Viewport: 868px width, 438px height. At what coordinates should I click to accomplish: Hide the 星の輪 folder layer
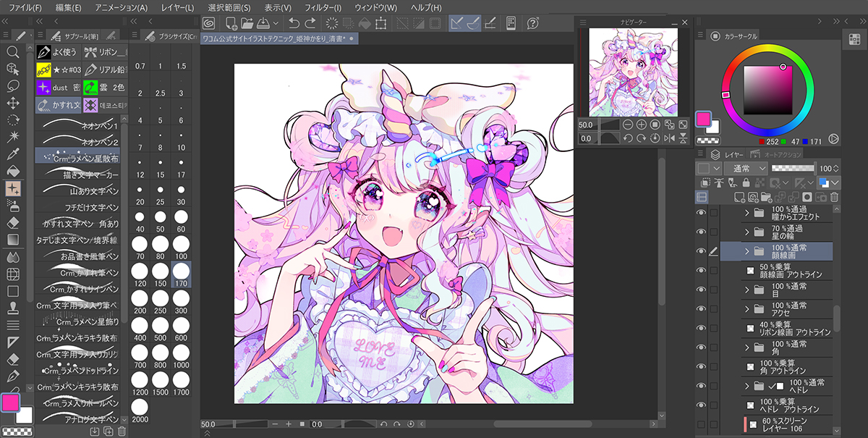tap(700, 232)
